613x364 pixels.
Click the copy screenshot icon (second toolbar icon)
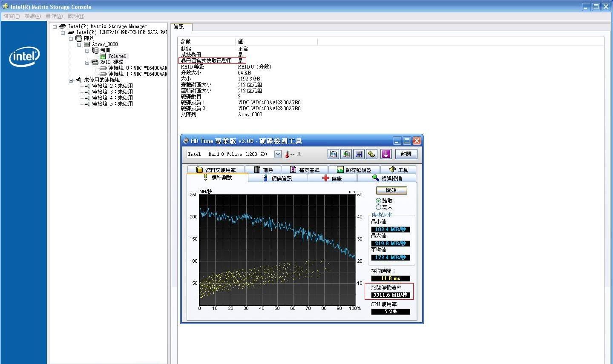coord(346,154)
